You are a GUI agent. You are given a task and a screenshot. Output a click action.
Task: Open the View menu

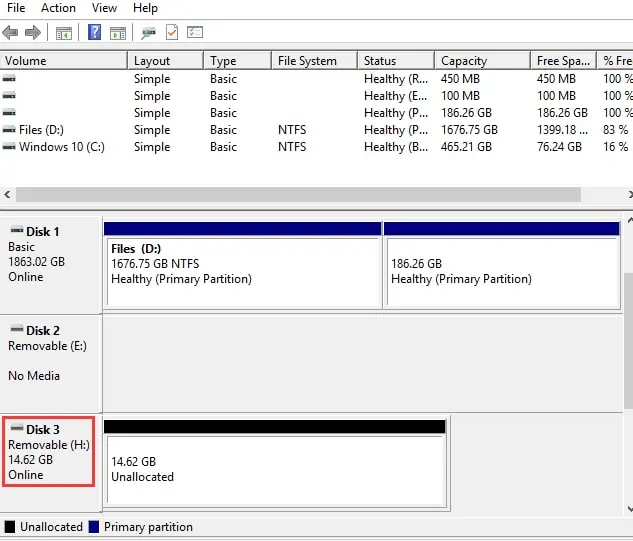click(x=104, y=8)
